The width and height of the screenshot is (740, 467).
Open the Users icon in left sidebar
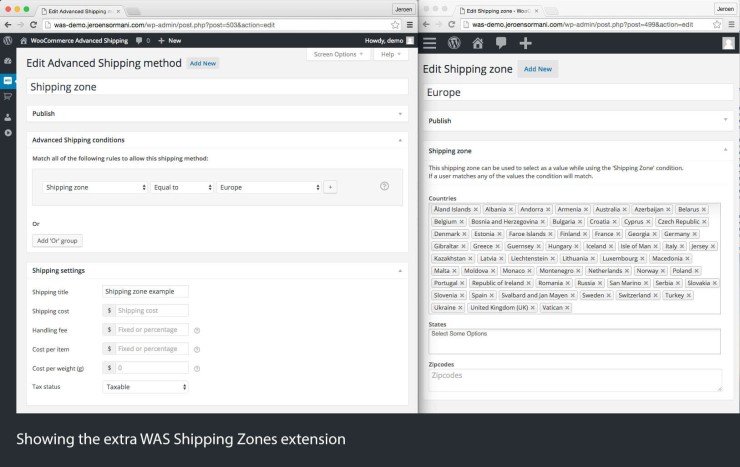pos(8,117)
